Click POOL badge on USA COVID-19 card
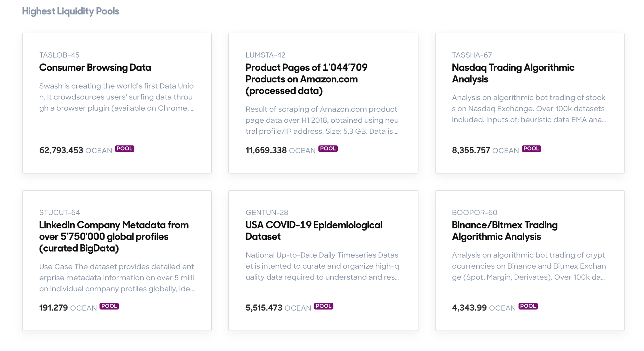Viewport: 644px width, 351px height. click(x=324, y=306)
